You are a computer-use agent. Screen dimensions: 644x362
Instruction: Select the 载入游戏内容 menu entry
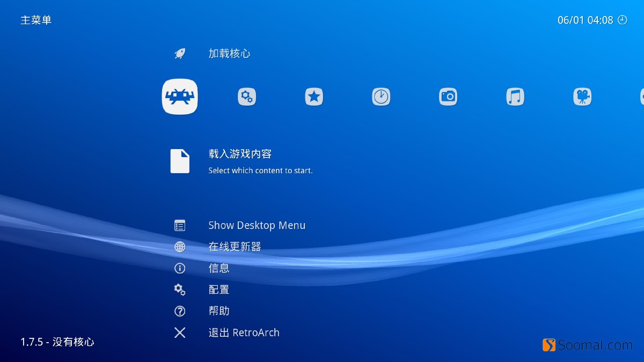pos(240,154)
